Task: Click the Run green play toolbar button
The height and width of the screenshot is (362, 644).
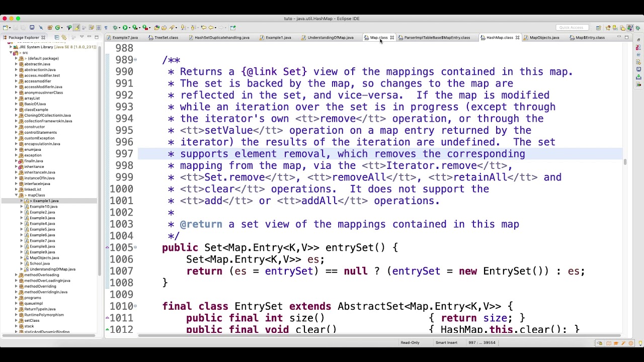Action: pyautogui.click(x=125, y=28)
